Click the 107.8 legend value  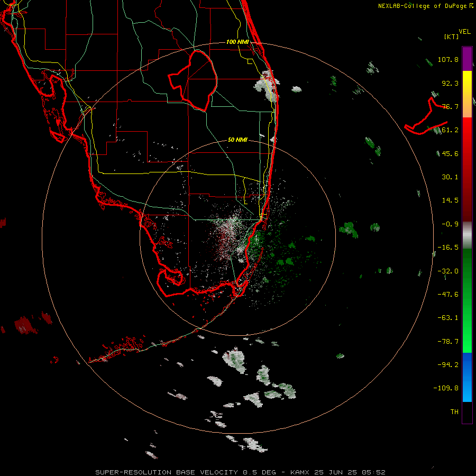click(x=448, y=59)
